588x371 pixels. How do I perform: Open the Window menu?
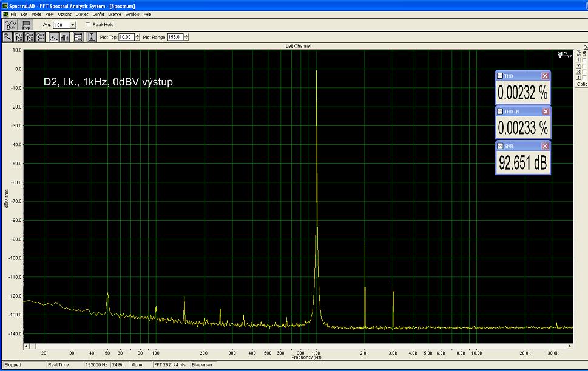132,14
